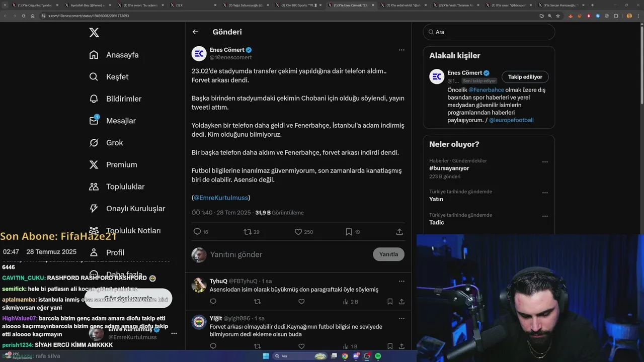Open more options for the Tadic trend
644x362 pixels.
(x=545, y=216)
